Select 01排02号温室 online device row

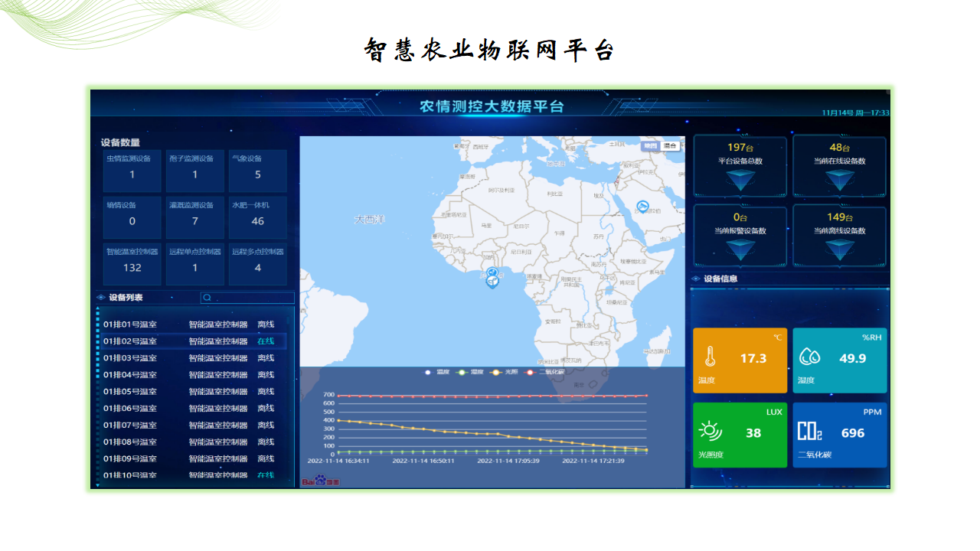[x=194, y=341]
